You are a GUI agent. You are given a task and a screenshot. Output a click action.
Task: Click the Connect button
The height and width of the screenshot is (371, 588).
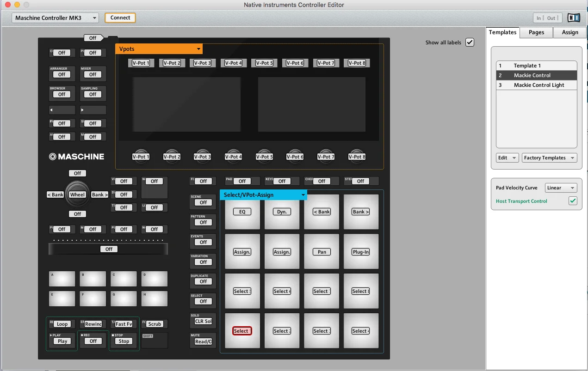[120, 18]
